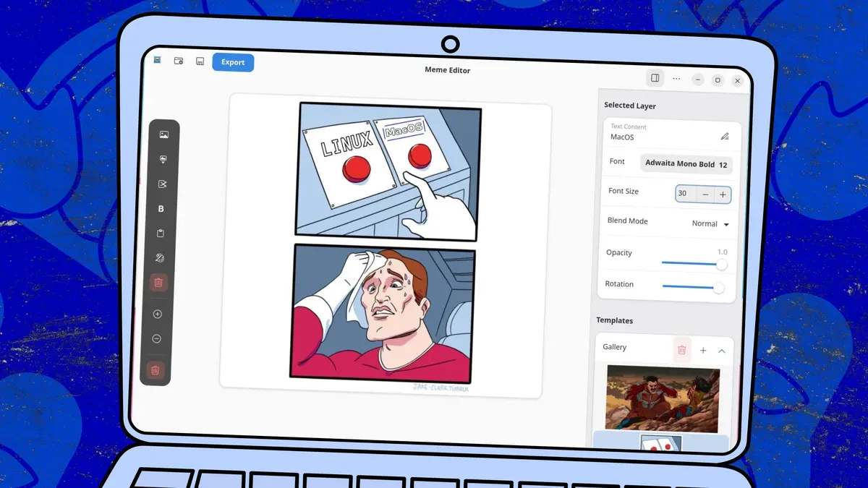Open the window menu with three dots
Image resolution: width=868 pixels, height=488 pixels.
(676, 78)
